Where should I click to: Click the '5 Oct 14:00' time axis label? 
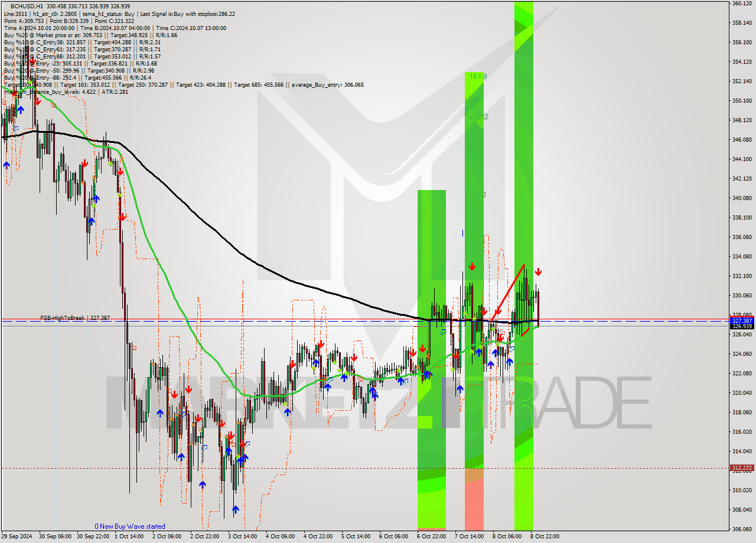(x=356, y=537)
